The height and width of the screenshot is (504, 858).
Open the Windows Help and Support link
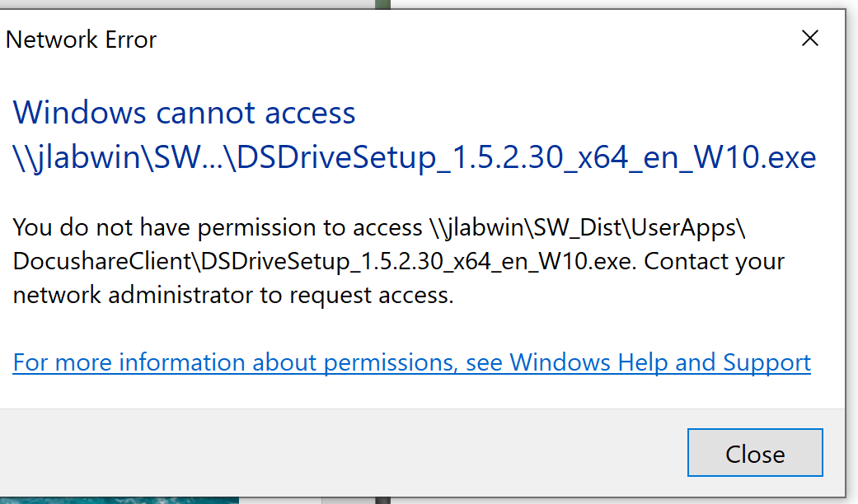click(411, 362)
